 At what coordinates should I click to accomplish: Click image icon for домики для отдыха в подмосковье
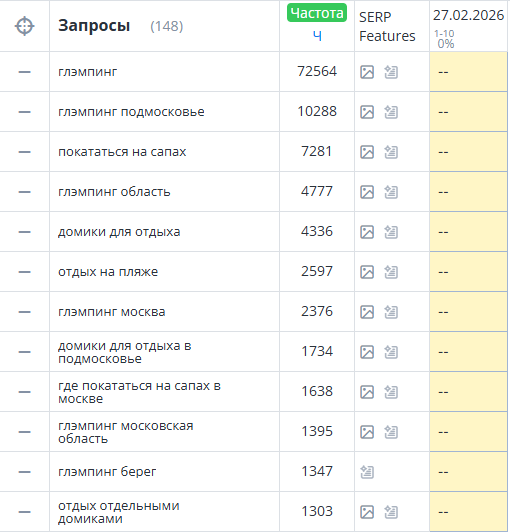367,352
